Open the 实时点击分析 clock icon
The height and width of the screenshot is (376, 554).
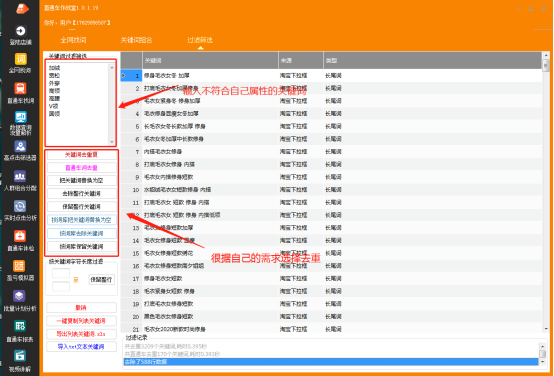click(x=20, y=206)
